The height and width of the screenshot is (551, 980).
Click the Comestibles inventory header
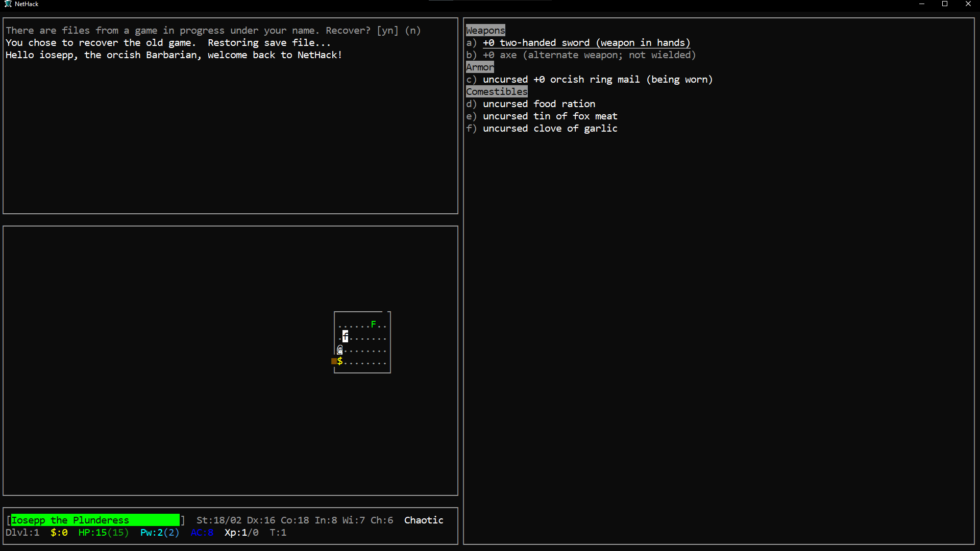point(497,92)
